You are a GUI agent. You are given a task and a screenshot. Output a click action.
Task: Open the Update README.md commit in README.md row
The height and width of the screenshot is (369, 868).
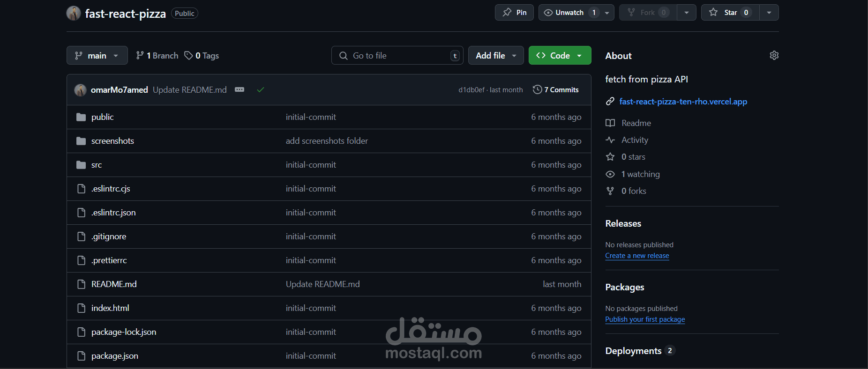[323, 284]
